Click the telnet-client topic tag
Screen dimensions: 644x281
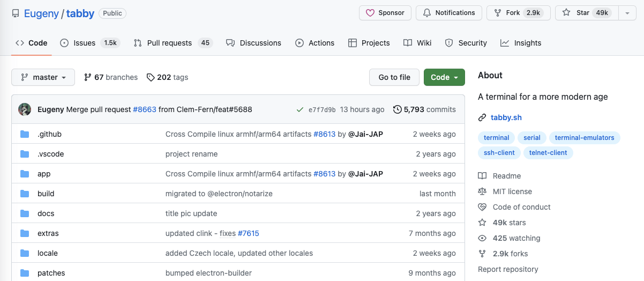point(548,153)
